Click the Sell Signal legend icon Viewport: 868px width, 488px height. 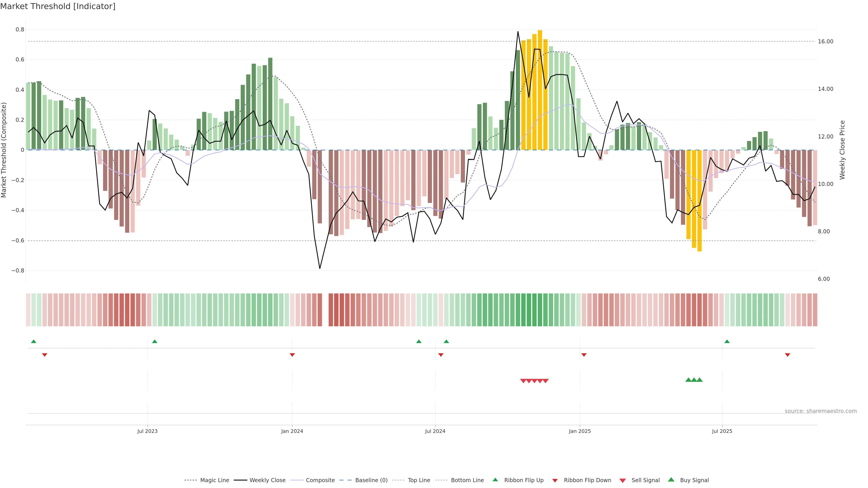[x=623, y=481]
